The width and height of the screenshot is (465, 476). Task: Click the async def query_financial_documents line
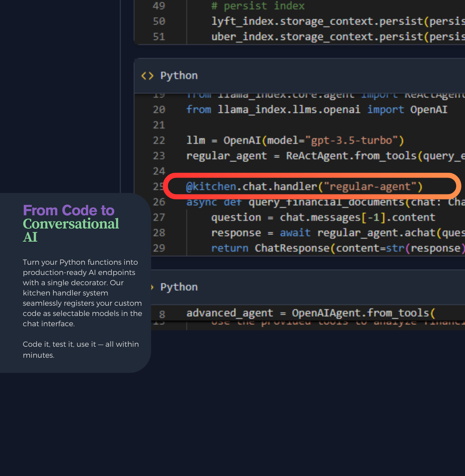(x=325, y=202)
